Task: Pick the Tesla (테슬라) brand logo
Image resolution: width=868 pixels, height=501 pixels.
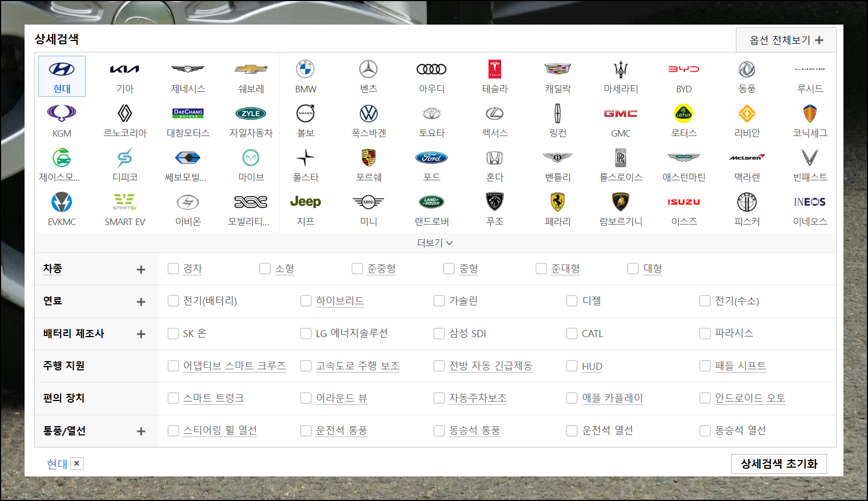Action: [x=495, y=69]
